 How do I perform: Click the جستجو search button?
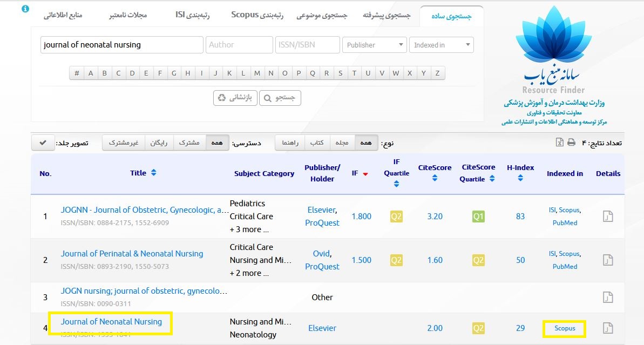click(280, 98)
